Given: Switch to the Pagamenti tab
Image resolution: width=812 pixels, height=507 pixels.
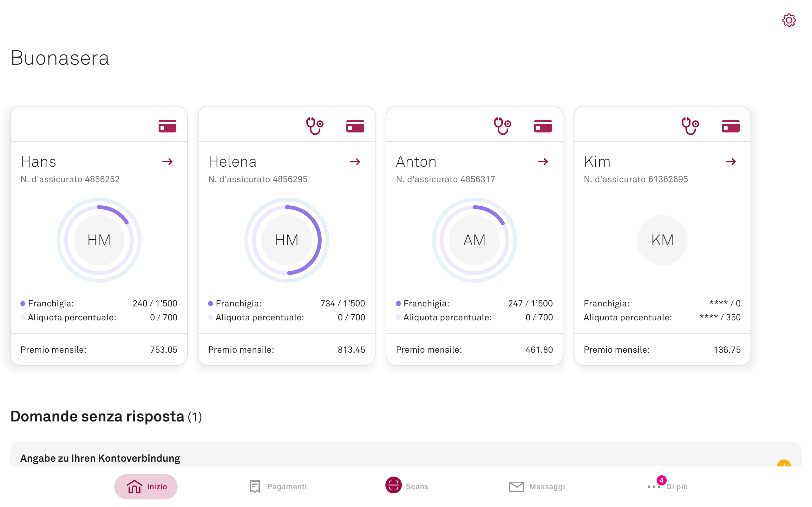Looking at the screenshot, I should pos(278,486).
